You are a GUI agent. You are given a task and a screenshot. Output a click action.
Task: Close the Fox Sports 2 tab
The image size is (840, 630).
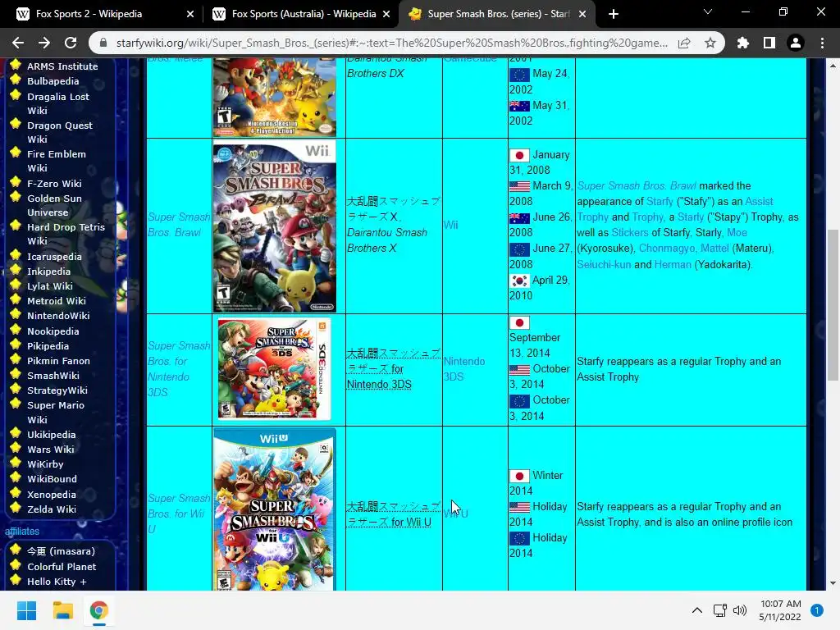190,14
